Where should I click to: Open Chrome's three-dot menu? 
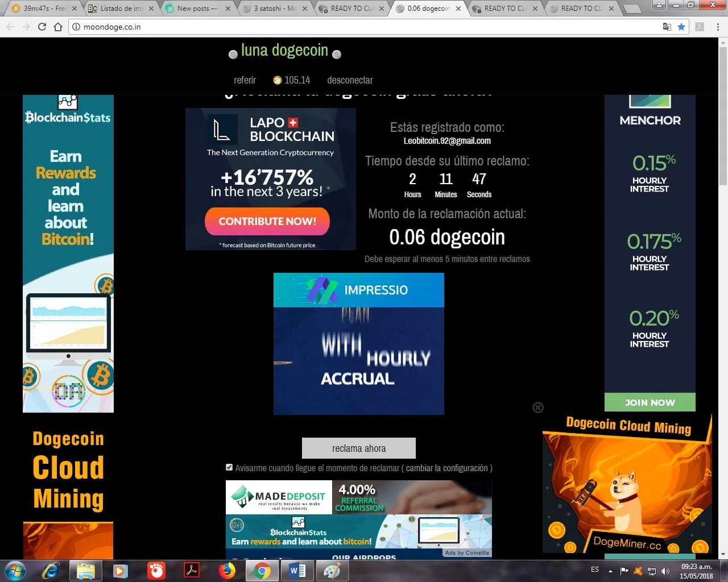pyautogui.click(x=718, y=27)
